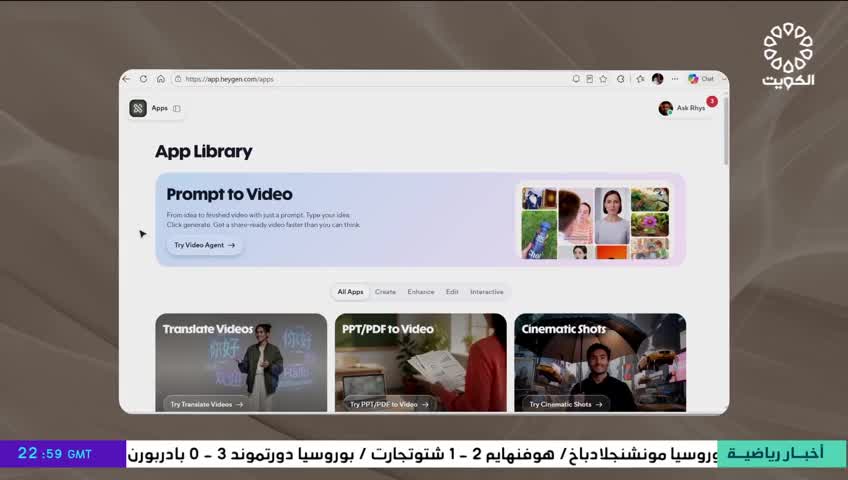View site info lock icon in address bar

click(x=178, y=79)
